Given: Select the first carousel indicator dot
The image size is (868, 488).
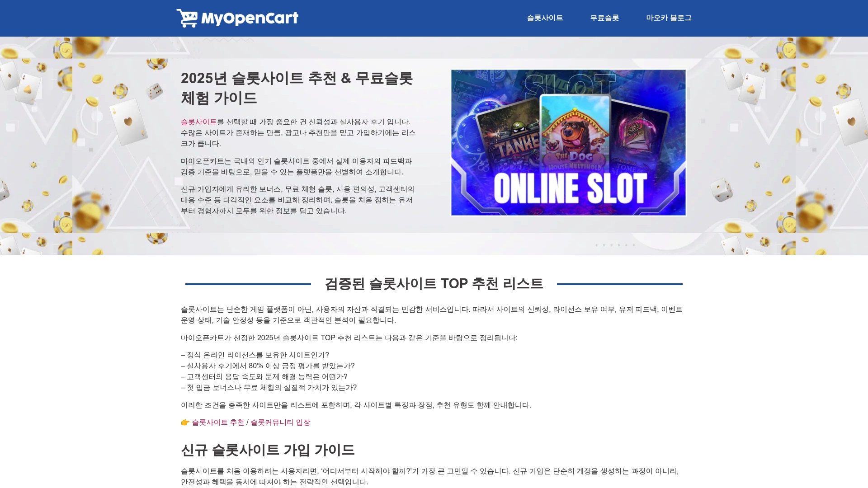Looking at the screenshot, I should [x=597, y=245].
